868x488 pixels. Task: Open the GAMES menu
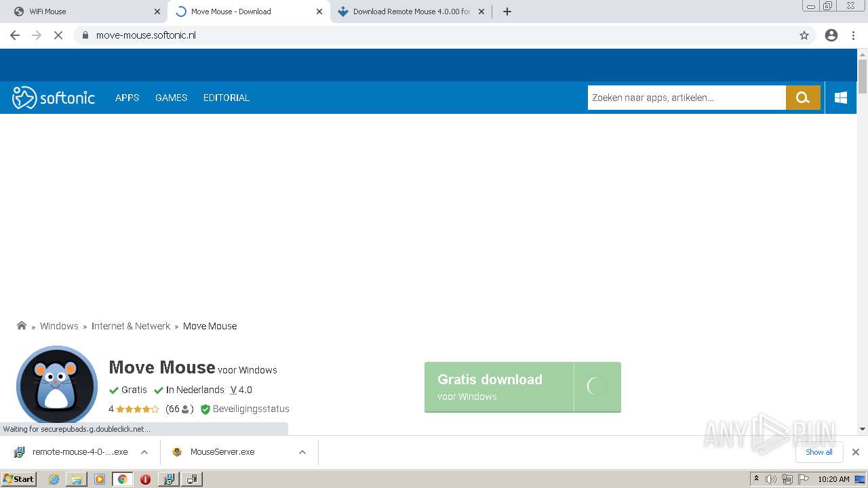[x=171, y=98]
